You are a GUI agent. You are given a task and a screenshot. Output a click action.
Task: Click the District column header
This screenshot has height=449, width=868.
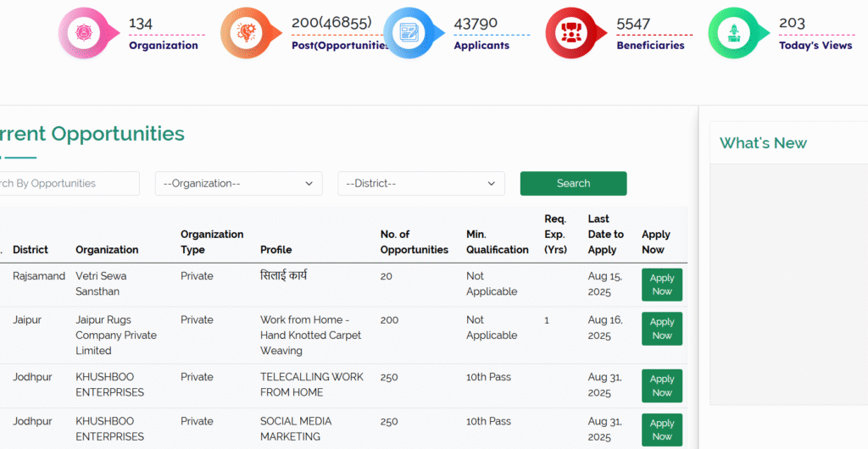(31, 249)
